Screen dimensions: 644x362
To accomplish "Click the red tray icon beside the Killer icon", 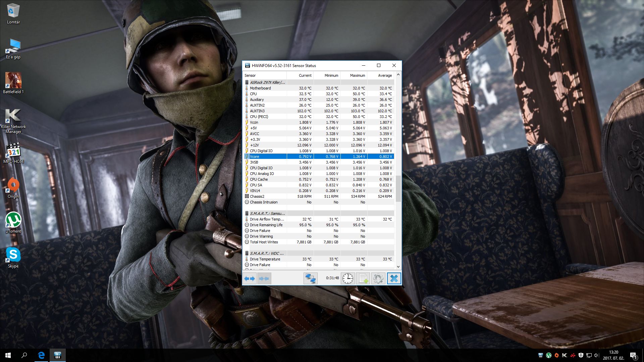I will click(573, 355).
